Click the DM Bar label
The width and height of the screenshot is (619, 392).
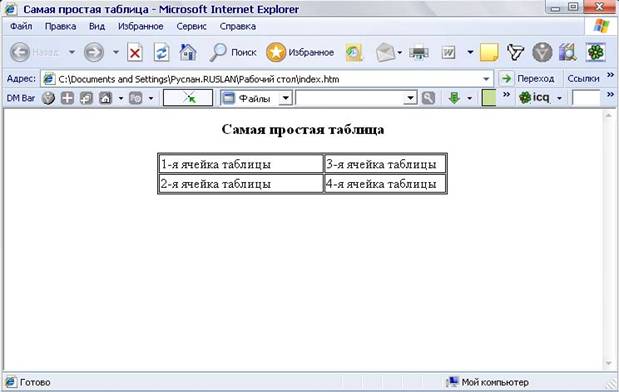(x=21, y=98)
